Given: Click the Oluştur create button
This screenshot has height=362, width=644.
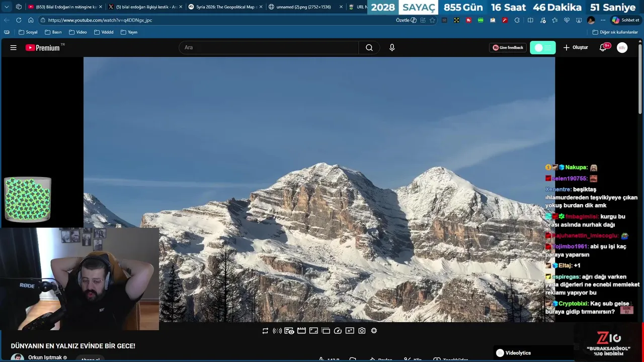Looking at the screenshot, I should coord(576,48).
